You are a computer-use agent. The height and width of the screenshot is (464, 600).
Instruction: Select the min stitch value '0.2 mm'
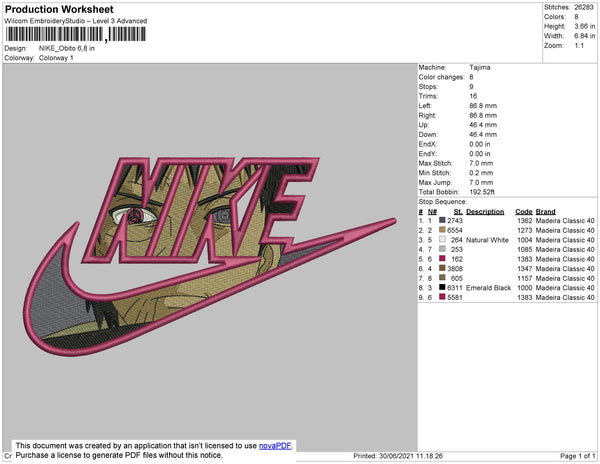(481, 173)
